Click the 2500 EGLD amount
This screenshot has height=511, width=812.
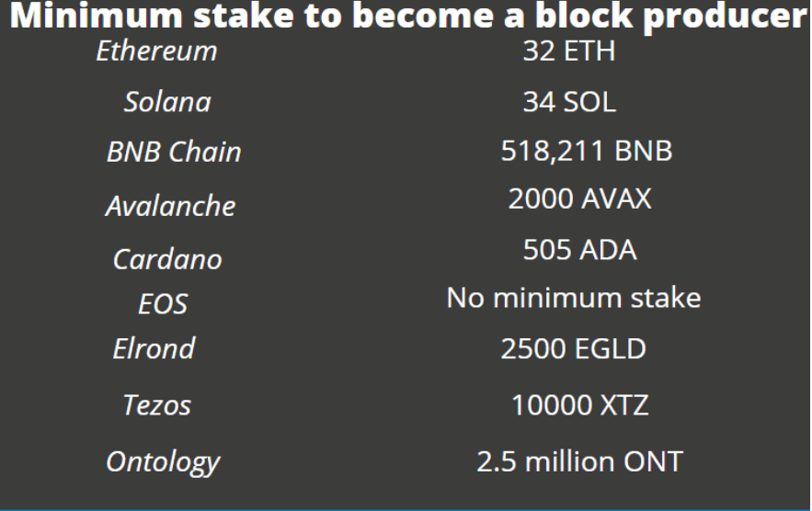(573, 349)
